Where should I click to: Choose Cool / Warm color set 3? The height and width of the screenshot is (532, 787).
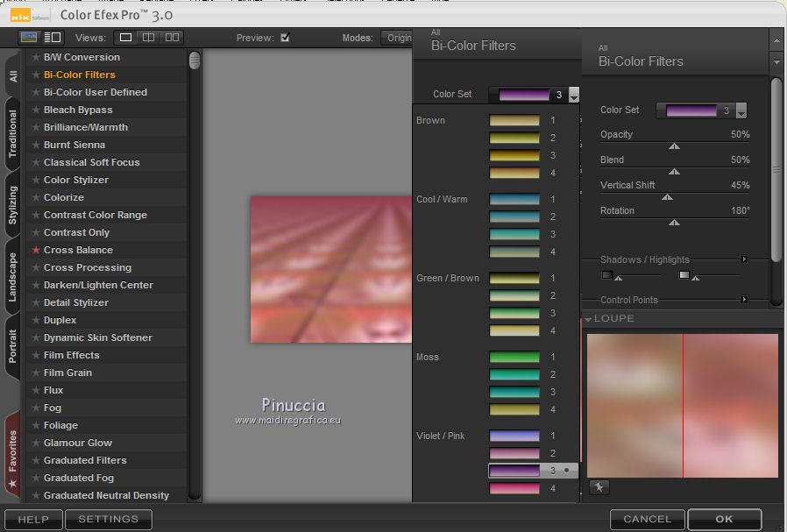pos(514,234)
